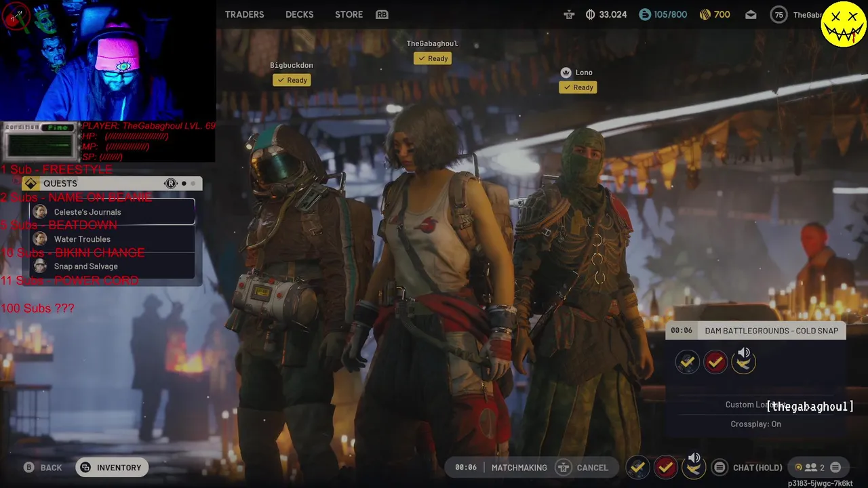The image size is (868, 488).
Task: Open the Celeste's Journals quest
Action: coord(113,212)
